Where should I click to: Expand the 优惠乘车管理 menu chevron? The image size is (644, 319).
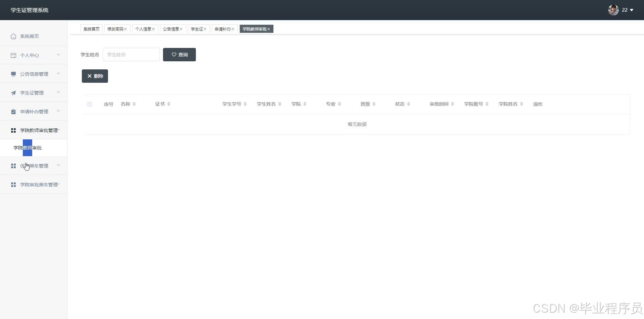tap(58, 165)
